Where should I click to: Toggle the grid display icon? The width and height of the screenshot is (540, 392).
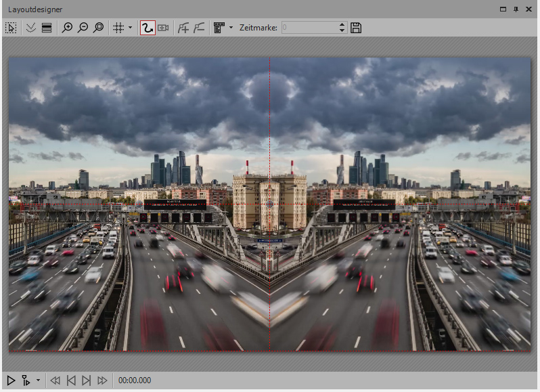118,28
